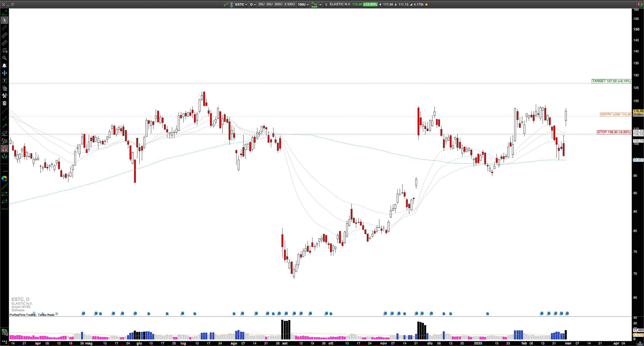Click the STOP 108,30 order label
This screenshot has height=346, width=644.
pos(614,132)
